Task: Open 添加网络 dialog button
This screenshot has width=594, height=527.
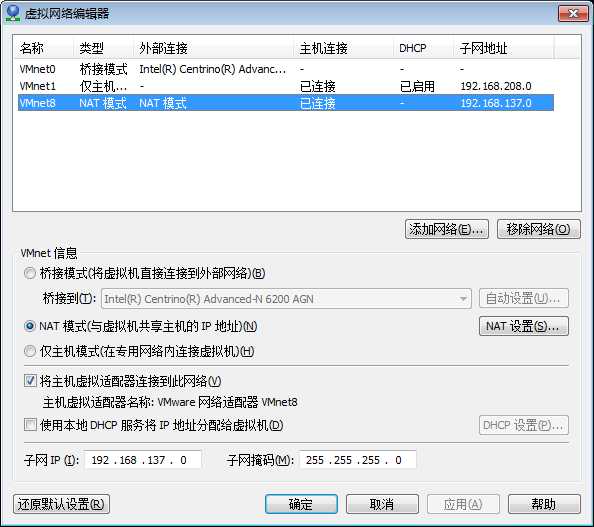Action: pyautogui.click(x=447, y=229)
